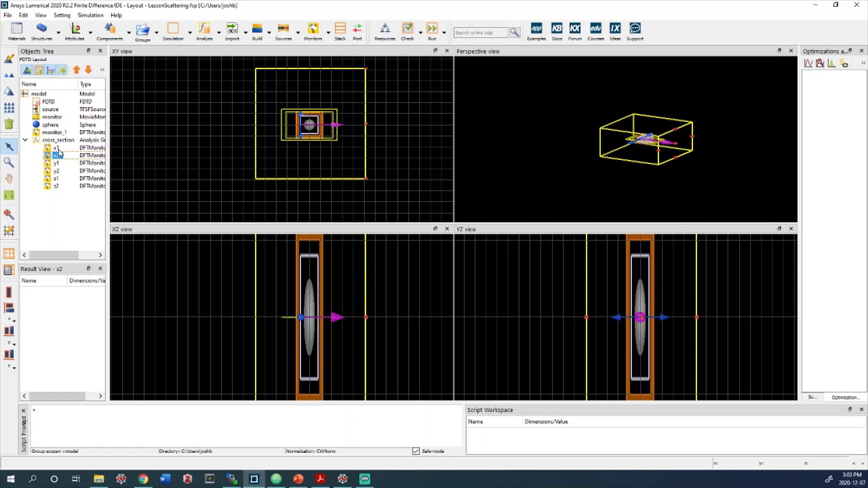Click the Search online help field
The width and height of the screenshot is (868, 488).
(x=481, y=33)
